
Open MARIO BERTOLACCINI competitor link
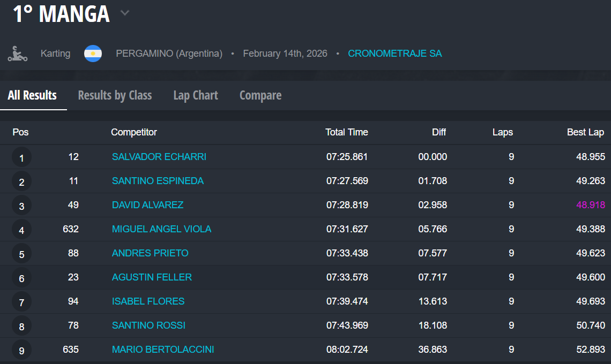(x=163, y=350)
